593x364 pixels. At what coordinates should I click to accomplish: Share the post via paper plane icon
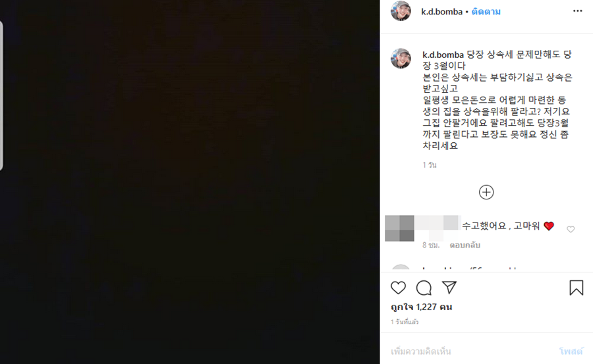449,288
